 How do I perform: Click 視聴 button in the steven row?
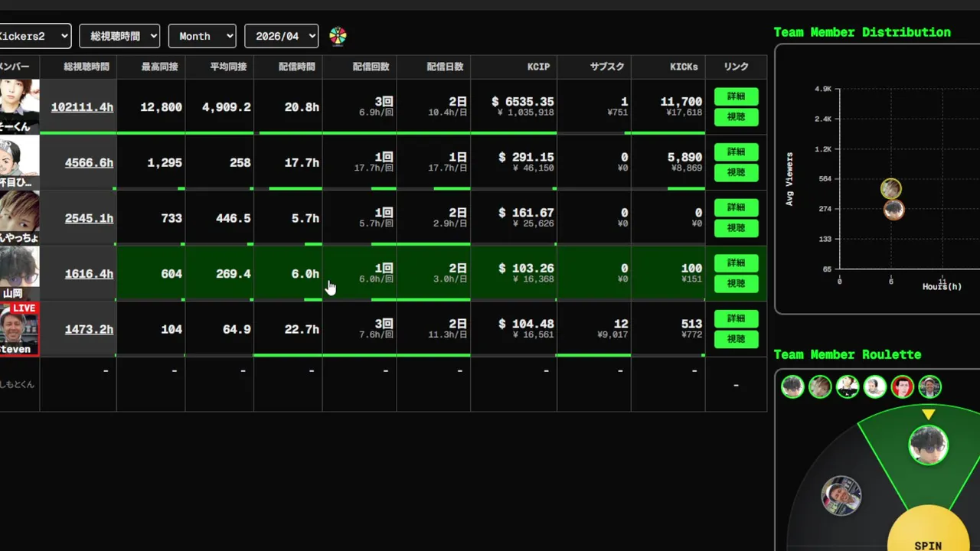coord(736,339)
